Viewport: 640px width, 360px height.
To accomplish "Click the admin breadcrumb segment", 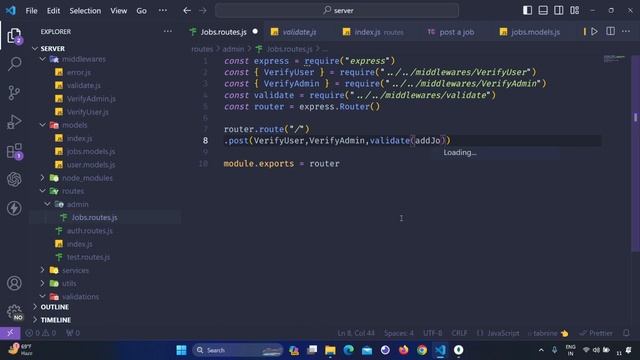I will [233, 49].
